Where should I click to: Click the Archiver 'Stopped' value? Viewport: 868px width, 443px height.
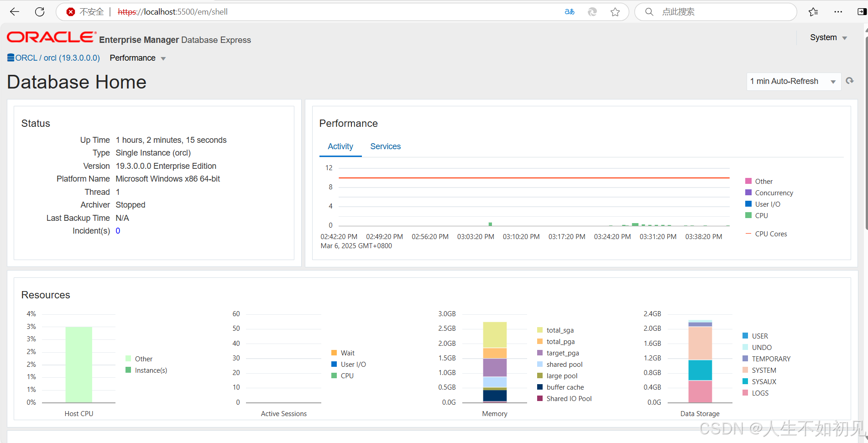(x=131, y=205)
